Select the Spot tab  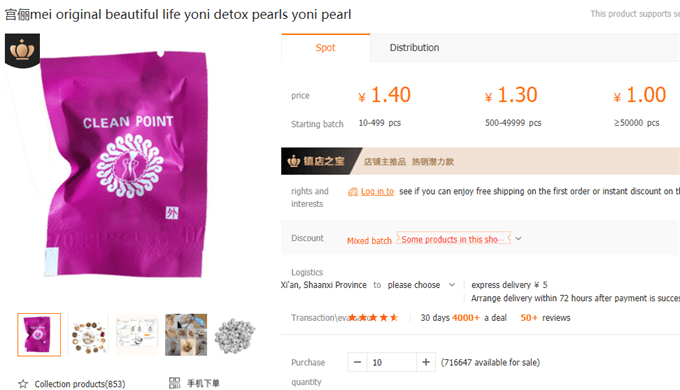pos(326,48)
